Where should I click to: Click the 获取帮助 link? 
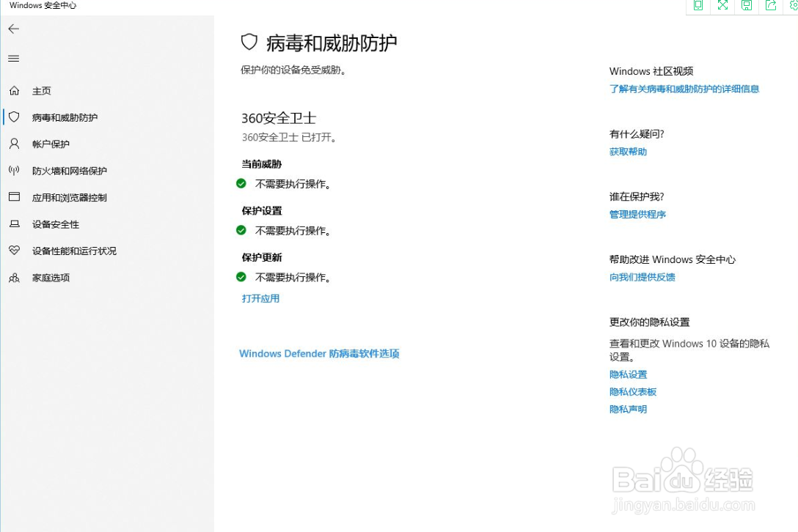(628, 152)
